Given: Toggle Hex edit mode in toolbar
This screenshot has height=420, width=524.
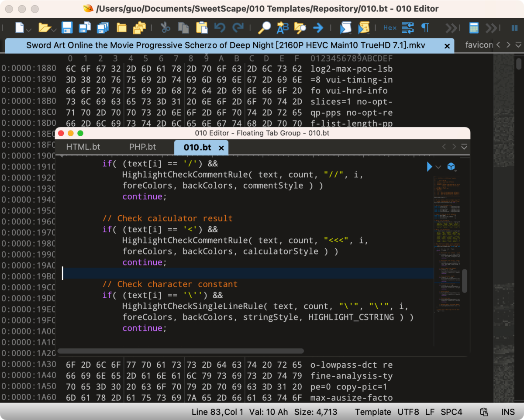Looking at the screenshot, I should [x=390, y=28].
